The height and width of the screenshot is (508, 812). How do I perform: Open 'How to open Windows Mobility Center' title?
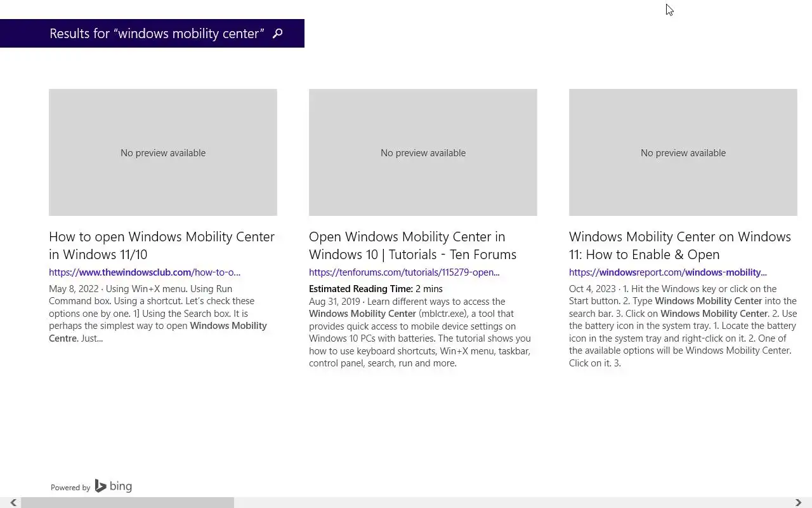(162, 245)
